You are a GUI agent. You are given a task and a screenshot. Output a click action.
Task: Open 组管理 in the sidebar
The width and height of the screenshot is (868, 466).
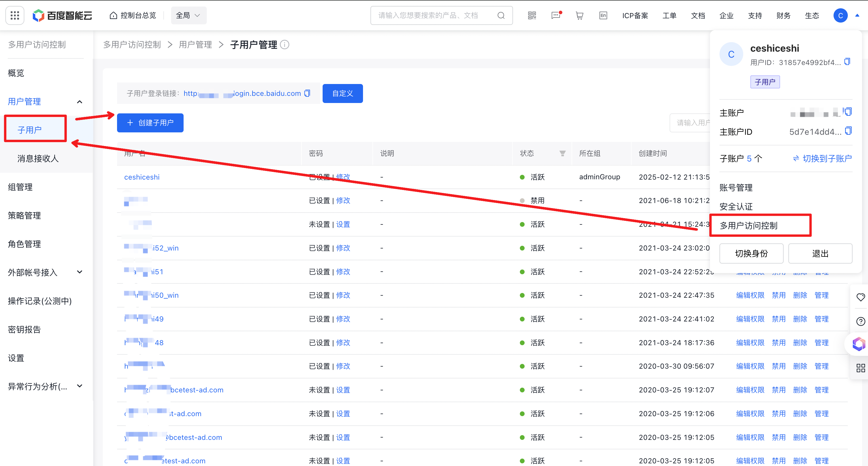click(x=20, y=187)
